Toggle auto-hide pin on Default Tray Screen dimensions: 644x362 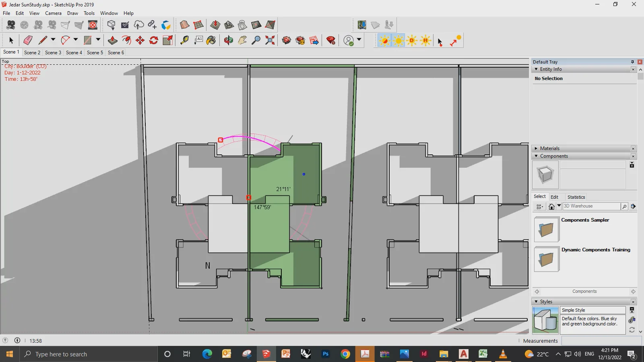(632, 62)
